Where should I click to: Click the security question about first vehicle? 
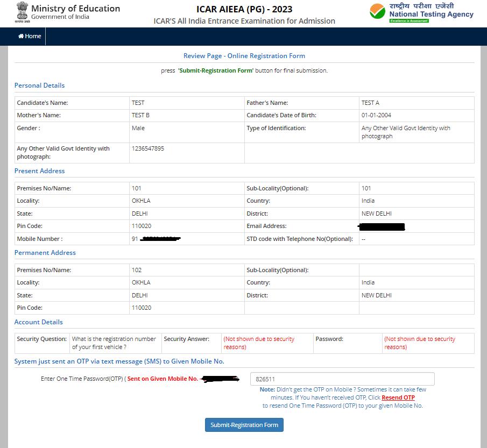[x=114, y=343]
